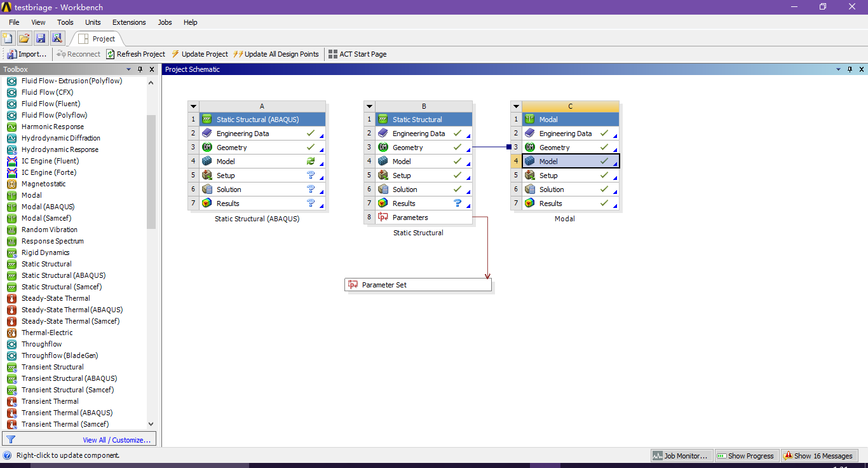Select Static Structural (ABAQUS) header cell

(262, 120)
